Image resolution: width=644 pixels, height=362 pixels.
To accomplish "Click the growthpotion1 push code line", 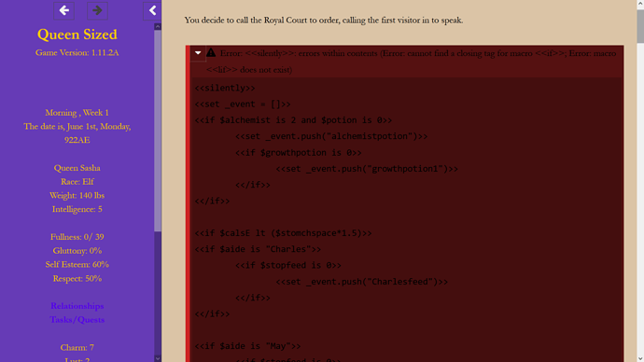I will [367, 169].
